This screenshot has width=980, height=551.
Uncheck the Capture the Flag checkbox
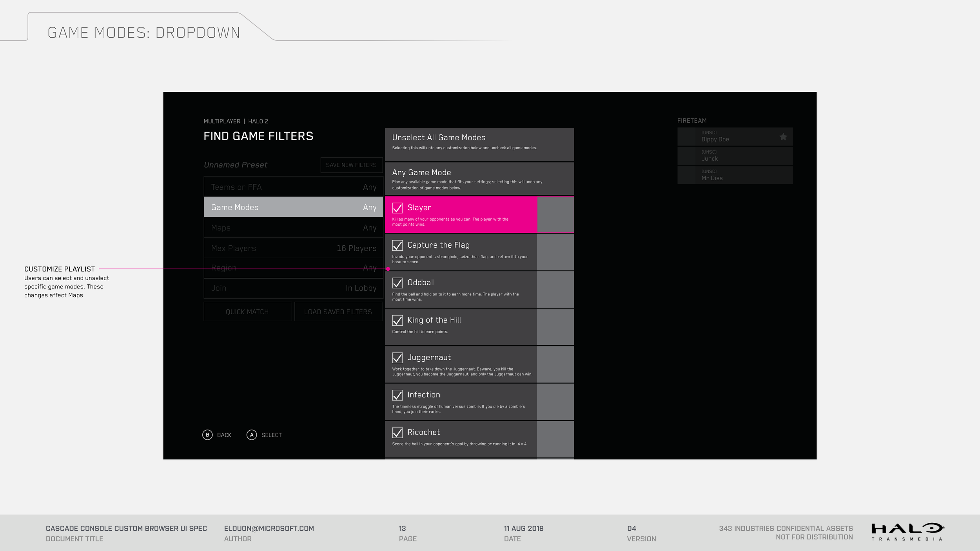tap(397, 246)
